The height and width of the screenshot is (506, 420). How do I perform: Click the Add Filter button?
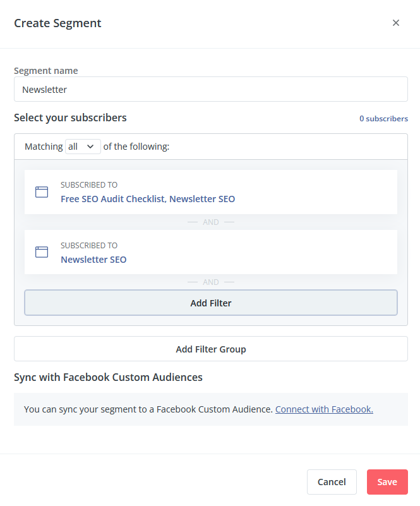point(211,303)
